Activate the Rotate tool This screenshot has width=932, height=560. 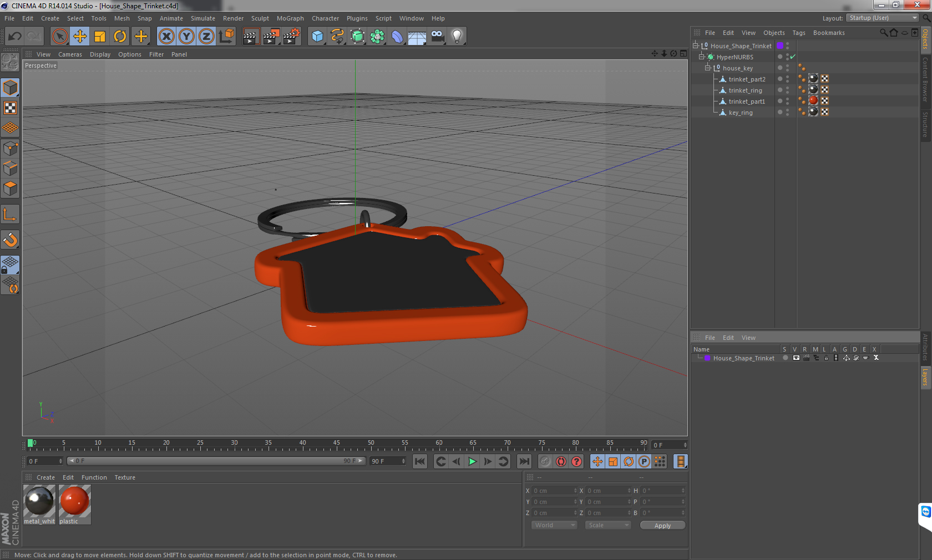[x=120, y=37]
